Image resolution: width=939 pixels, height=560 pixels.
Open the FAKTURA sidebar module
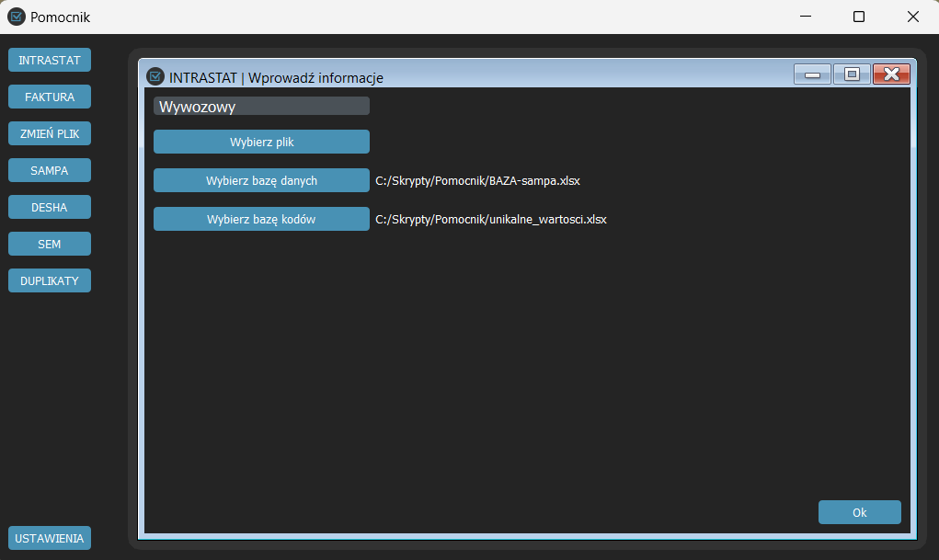[x=50, y=97]
